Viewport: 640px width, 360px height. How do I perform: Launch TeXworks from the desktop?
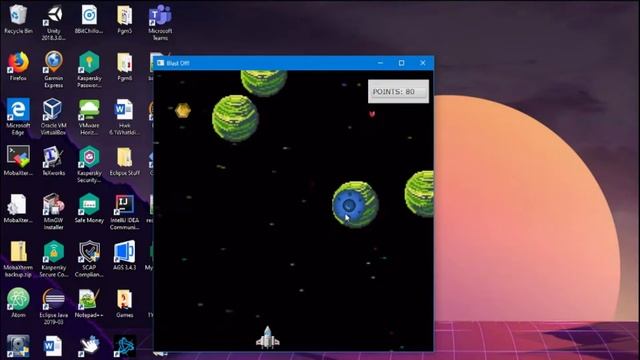(x=53, y=160)
